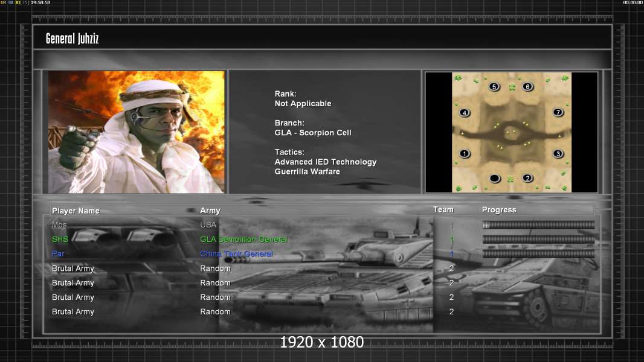Click the 'Army' column header
The height and width of the screenshot is (362, 644).
(210, 211)
